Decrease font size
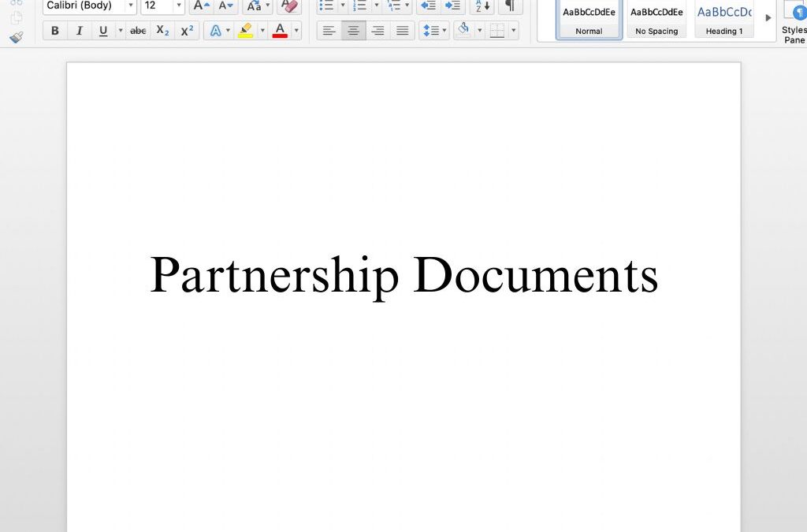The width and height of the screenshot is (807, 532). [225, 6]
